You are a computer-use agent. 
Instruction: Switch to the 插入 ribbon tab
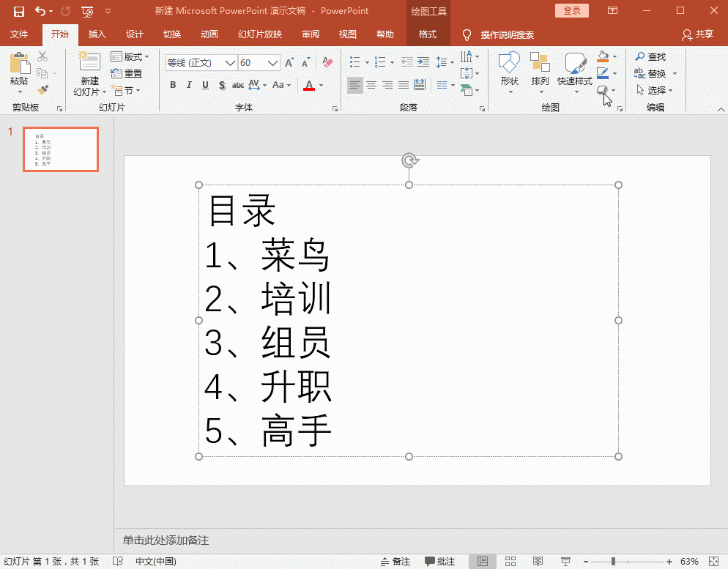[98, 34]
